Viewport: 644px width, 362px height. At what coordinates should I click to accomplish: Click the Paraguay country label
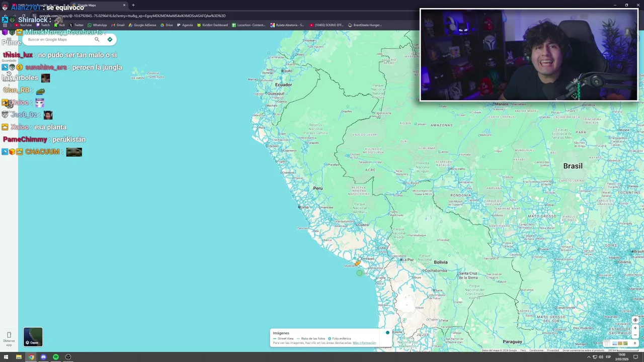[x=512, y=342]
